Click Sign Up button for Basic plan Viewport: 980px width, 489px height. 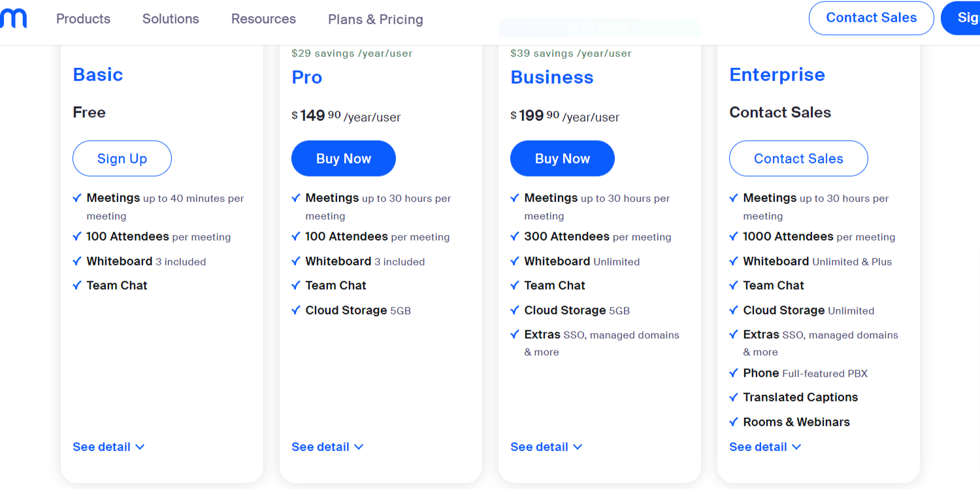coord(122,159)
